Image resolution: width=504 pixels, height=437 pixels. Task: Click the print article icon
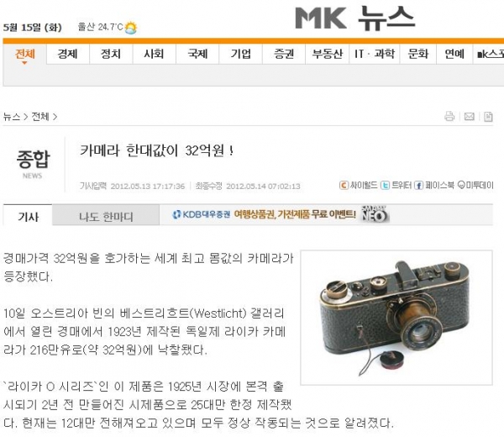(x=449, y=116)
